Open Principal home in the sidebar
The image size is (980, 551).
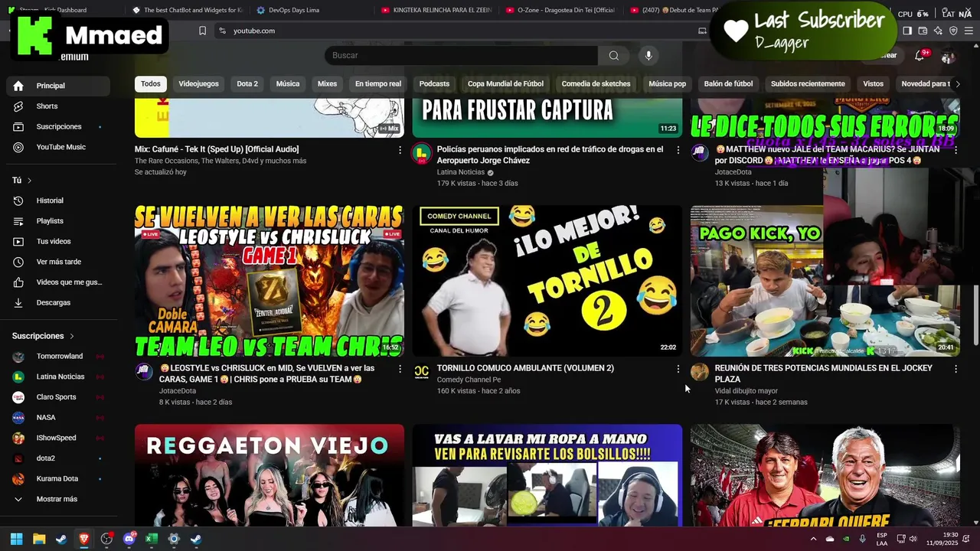[58, 86]
